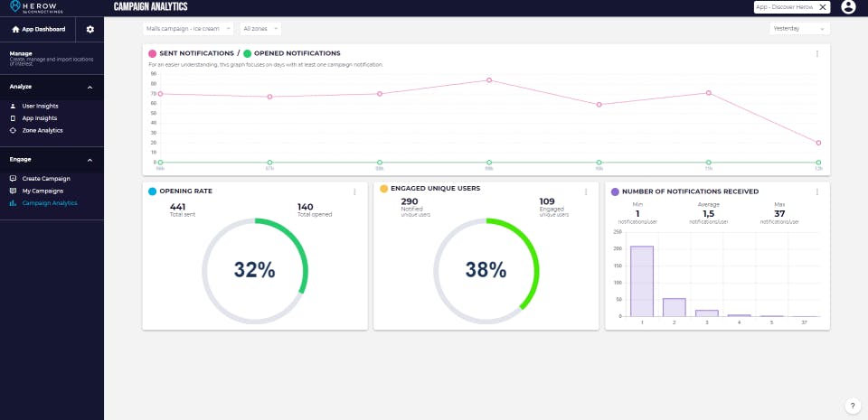The height and width of the screenshot is (420, 868).
Task: Open Create Campaign
Action: tap(46, 179)
